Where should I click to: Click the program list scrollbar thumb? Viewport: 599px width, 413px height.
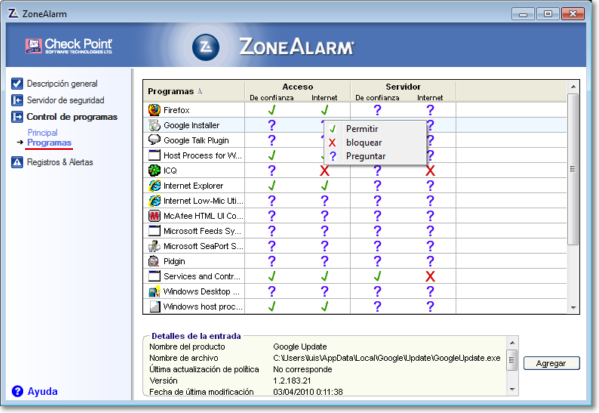click(573, 169)
